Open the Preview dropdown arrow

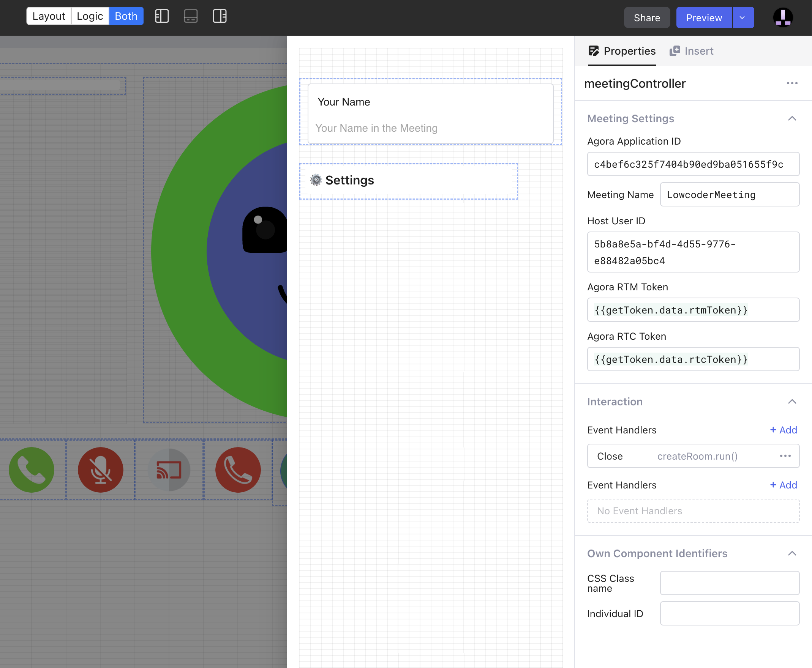[x=742, y=18]
